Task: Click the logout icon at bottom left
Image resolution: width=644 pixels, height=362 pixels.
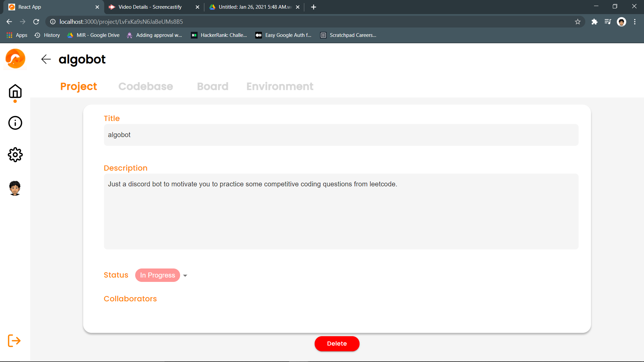Action: pos(14,341)
